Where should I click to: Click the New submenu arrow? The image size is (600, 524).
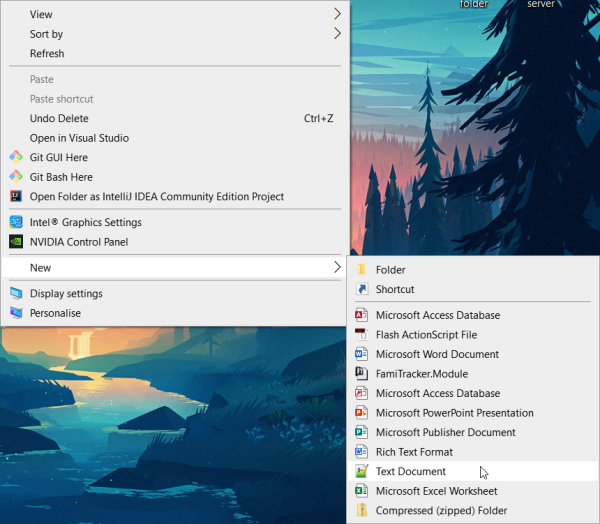coord(337,268)
